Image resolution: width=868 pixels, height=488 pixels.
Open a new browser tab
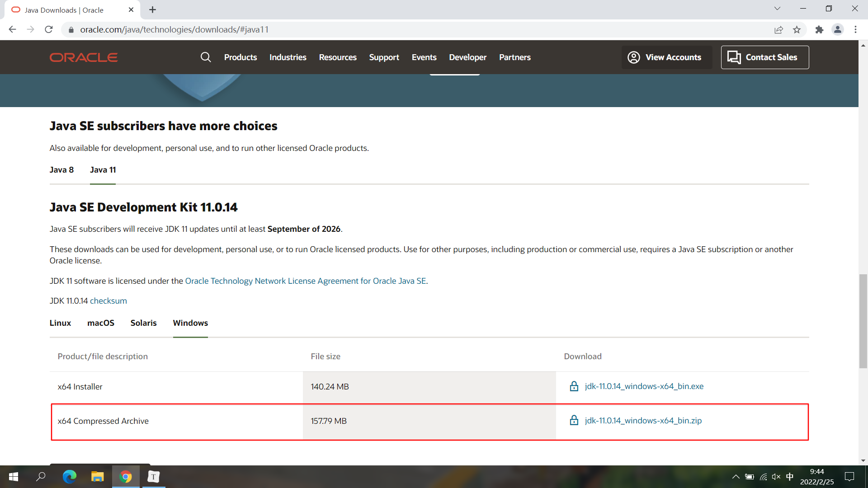click(152, 9)
